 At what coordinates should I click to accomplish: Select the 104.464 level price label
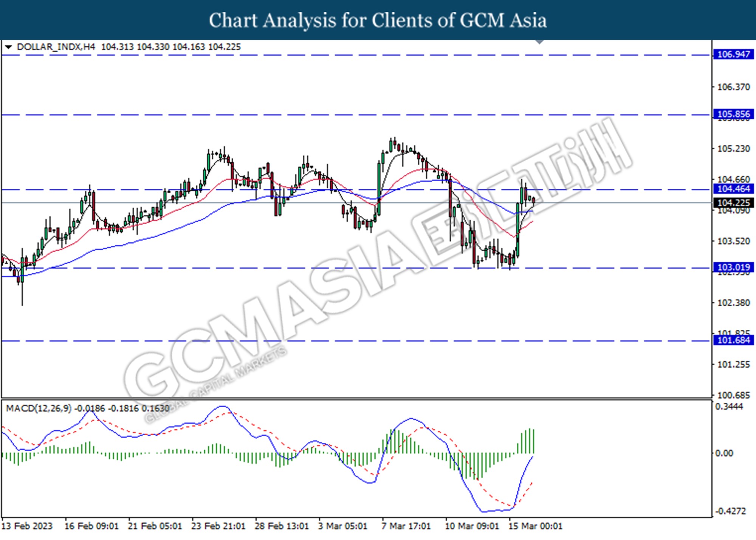(733, 189)
